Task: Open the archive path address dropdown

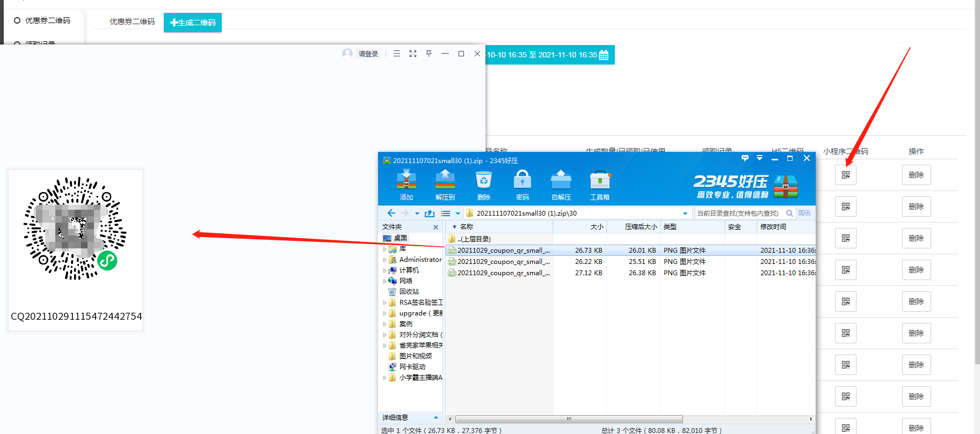Action: click(x=685, y=214)
